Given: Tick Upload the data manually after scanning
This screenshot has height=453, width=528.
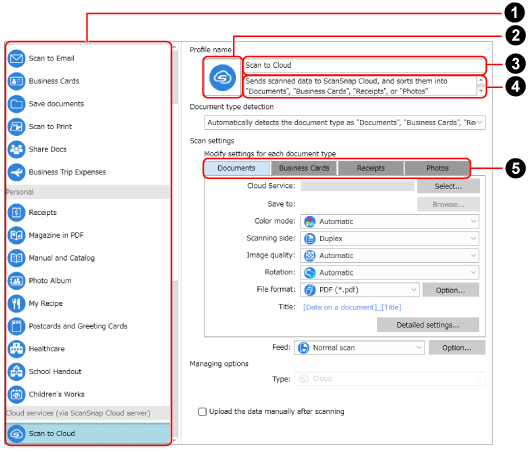Looking at the screenshot, I should 202,412.
